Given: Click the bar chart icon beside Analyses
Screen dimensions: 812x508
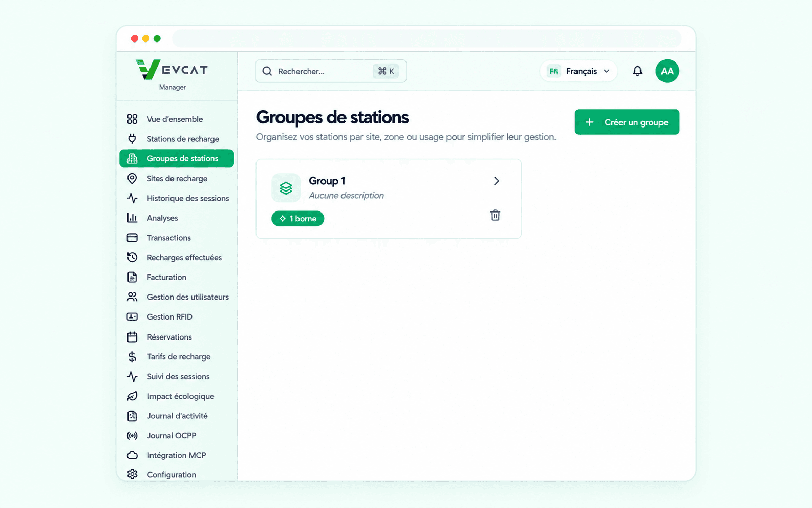Looking at the screenshot, I should tap(132, 218).
